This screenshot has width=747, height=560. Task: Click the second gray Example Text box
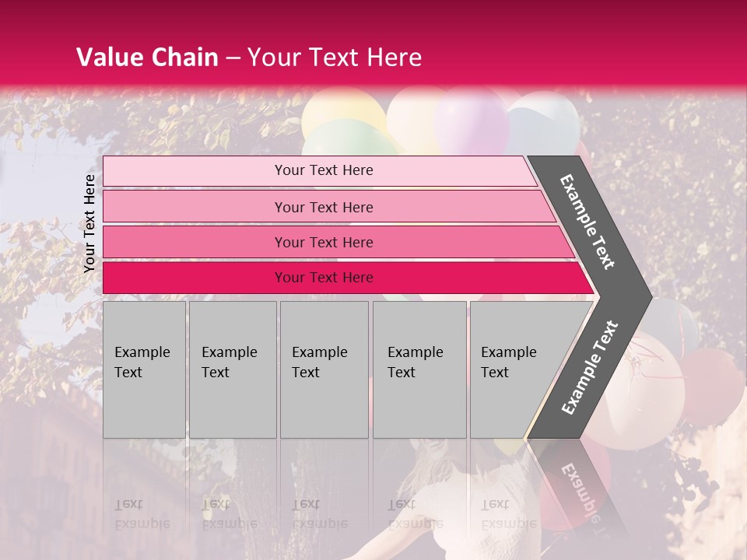click(x=233, y=369)
